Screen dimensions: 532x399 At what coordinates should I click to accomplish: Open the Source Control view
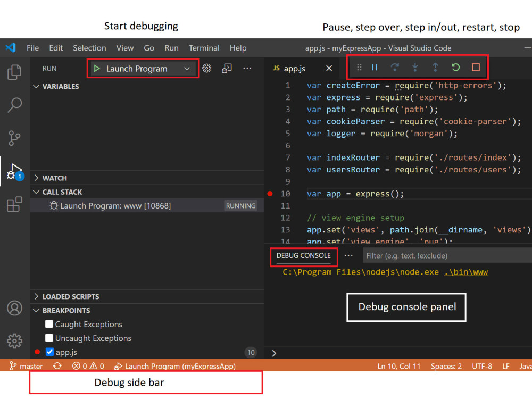[14, 138]
